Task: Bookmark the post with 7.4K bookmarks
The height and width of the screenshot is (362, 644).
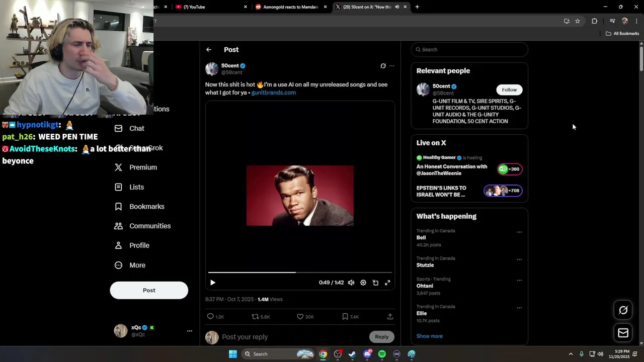Action: 350,317
